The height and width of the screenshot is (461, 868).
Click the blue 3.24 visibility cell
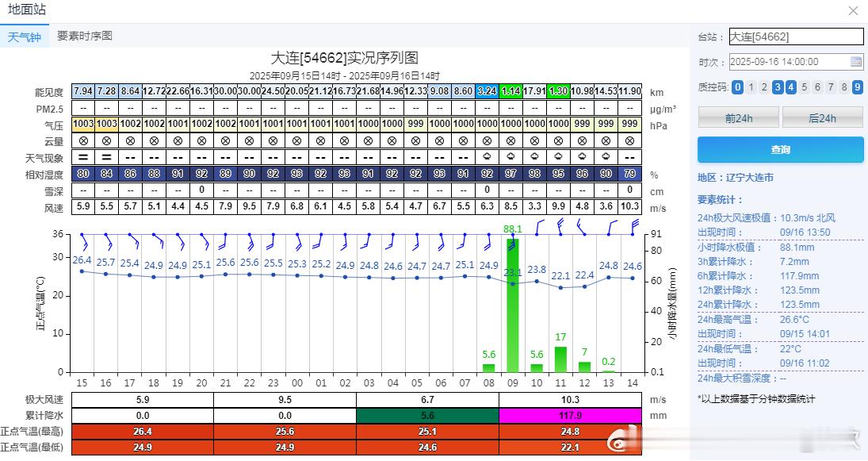[488, 91]
